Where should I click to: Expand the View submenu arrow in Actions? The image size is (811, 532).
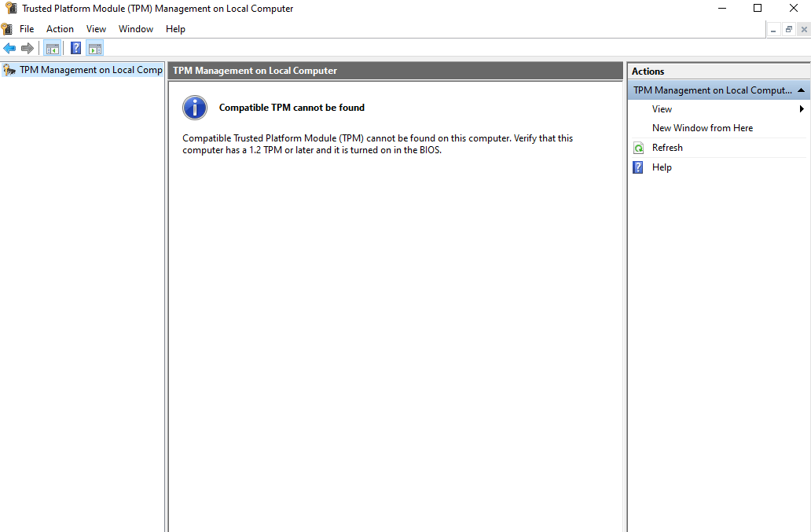coord(802,109)
